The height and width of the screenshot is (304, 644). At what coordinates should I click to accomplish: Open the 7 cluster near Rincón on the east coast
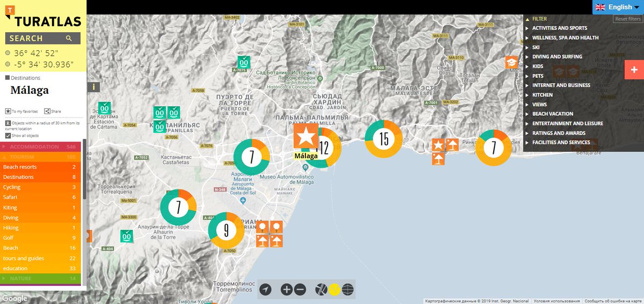pos(494,148)
